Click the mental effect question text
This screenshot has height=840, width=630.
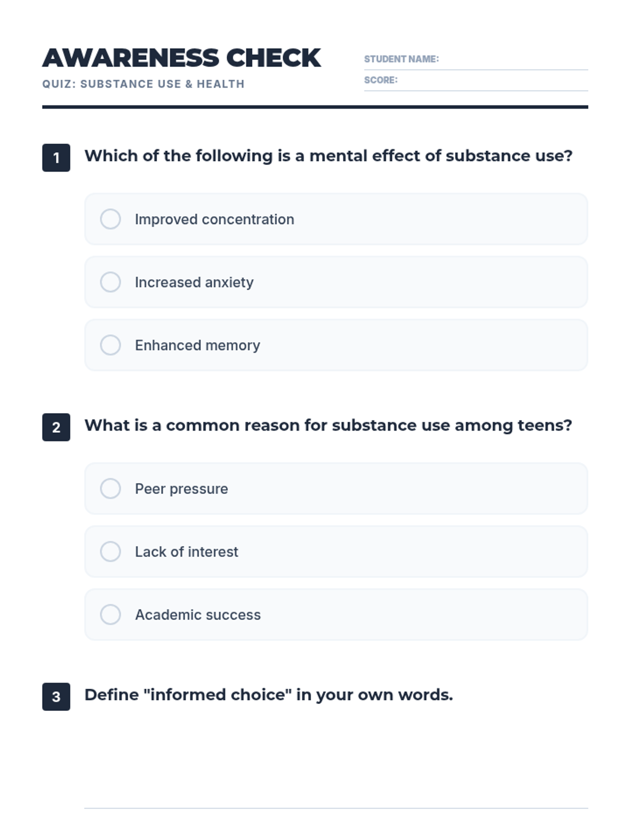click(328, 156)
